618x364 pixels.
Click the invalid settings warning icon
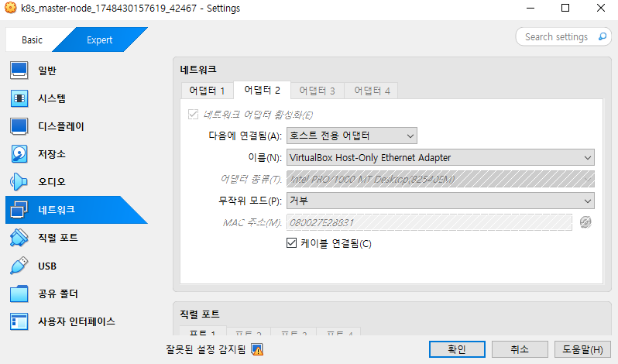coord(257,349)
